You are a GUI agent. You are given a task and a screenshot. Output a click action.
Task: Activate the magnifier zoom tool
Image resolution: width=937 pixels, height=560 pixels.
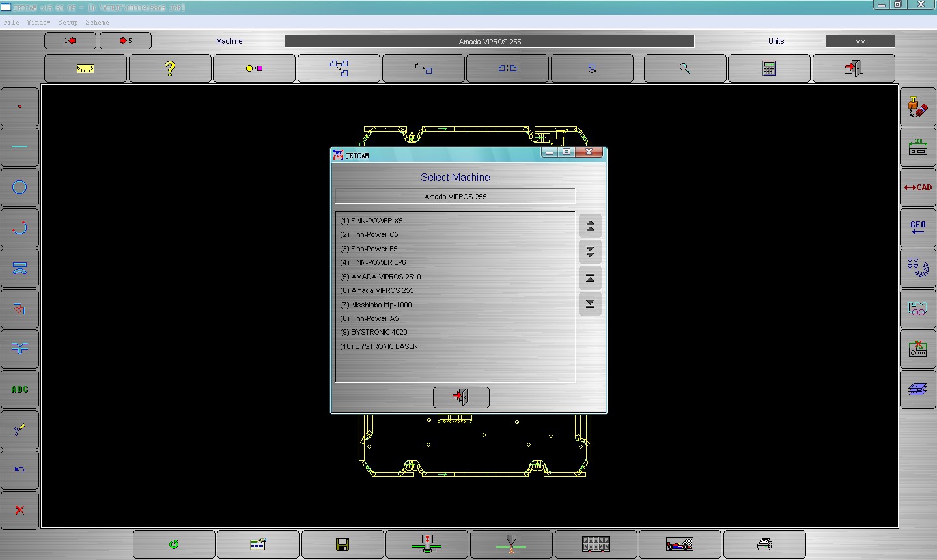click(685, 68)
